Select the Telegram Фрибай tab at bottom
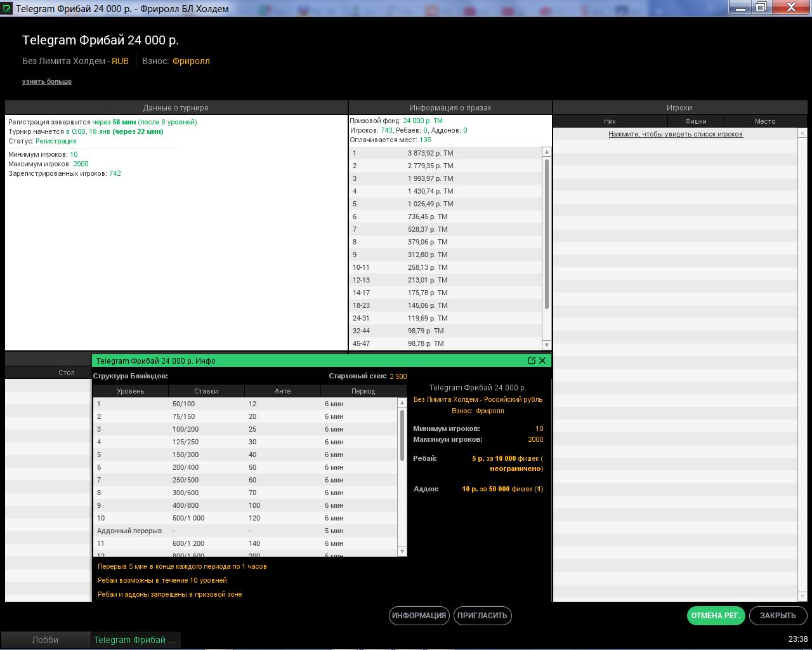 coord(135,640)
